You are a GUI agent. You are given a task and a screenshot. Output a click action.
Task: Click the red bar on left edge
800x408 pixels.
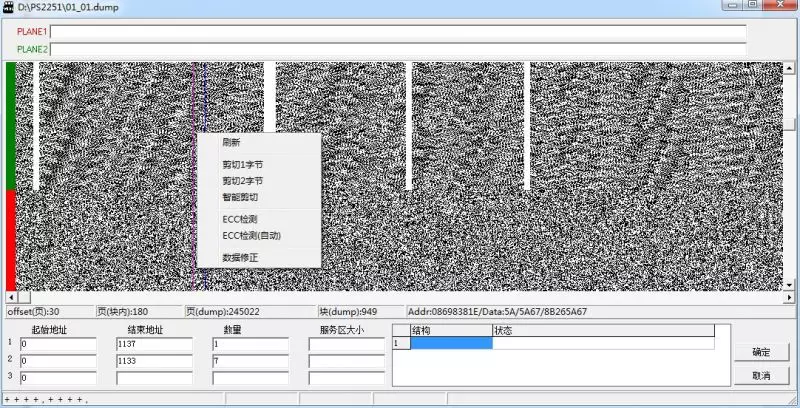click(x=11, y=240)
